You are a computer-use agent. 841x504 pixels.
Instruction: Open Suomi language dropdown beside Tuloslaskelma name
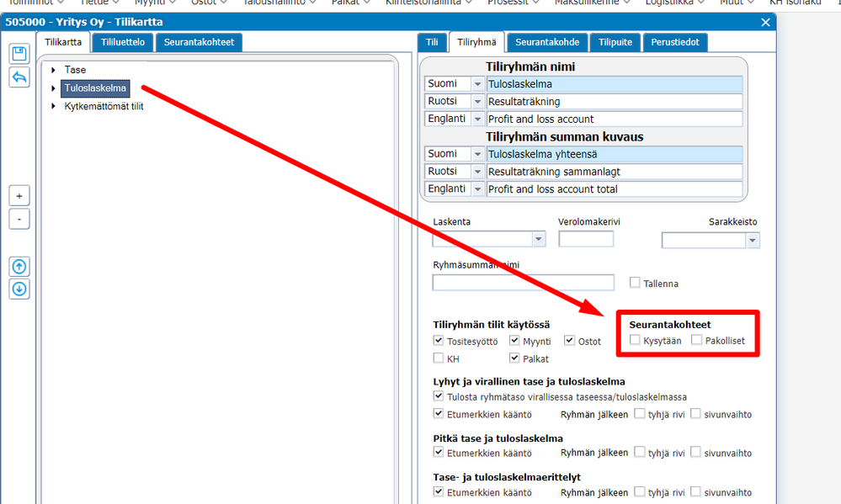click(476, 84)
